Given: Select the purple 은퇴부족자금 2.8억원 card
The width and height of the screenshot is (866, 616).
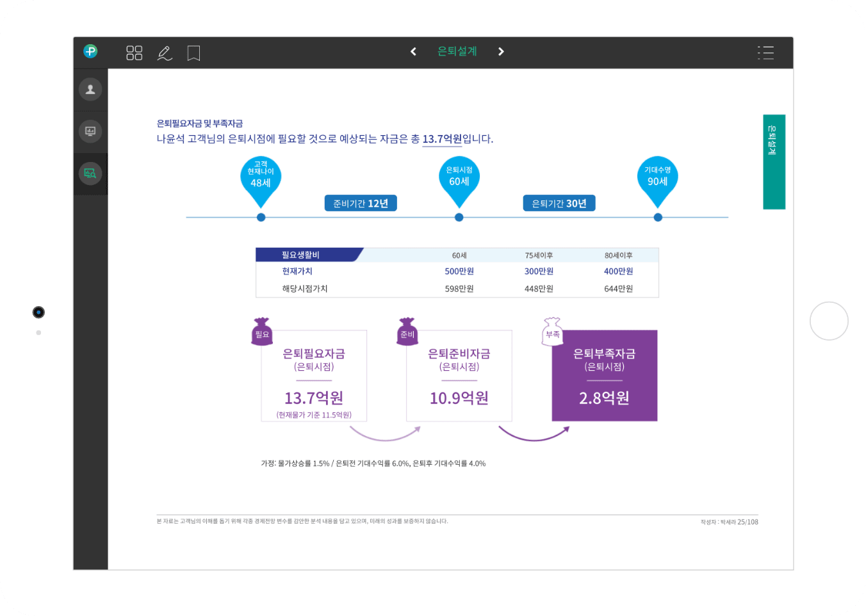Looking at the screenshot, I should coord(605,375).
